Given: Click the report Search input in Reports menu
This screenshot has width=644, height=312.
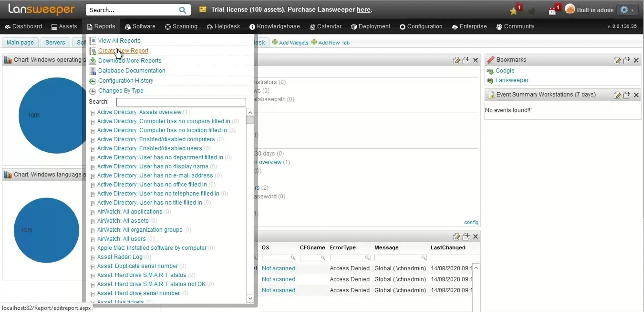Looking at the screenshot, I should [x=181, y=102].
